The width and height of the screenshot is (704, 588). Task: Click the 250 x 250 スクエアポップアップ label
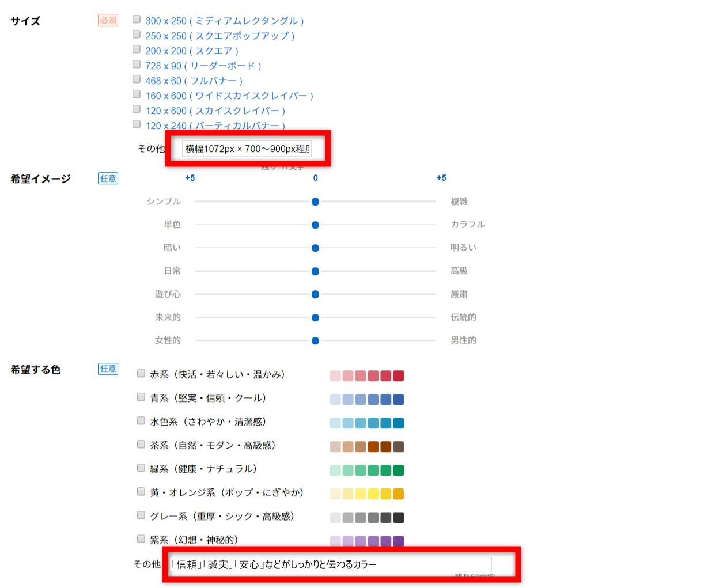[219, 36]
